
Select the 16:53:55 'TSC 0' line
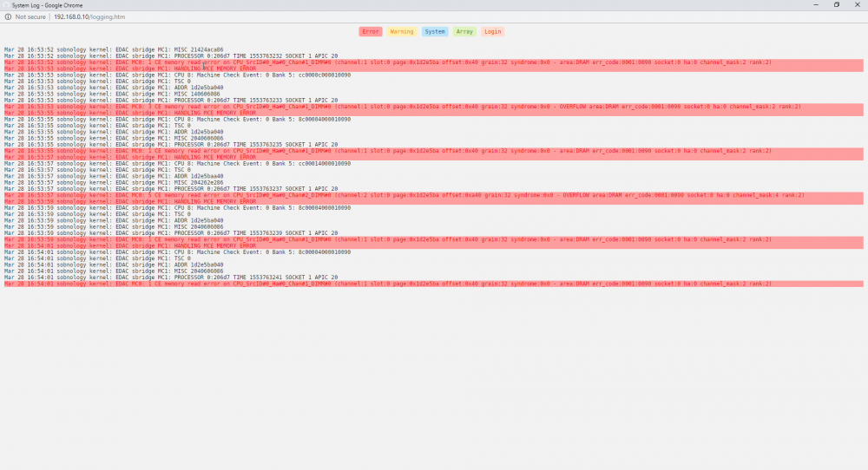point(97,126)
